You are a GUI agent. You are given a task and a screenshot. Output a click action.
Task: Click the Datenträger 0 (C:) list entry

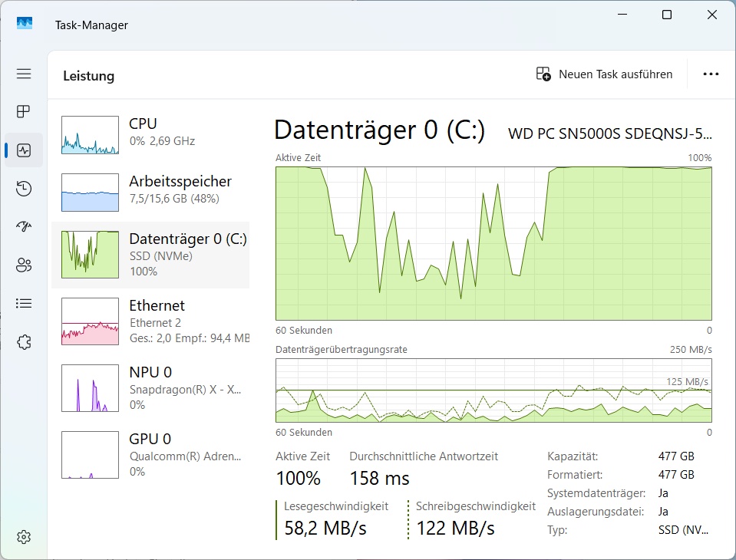point(153,253)
